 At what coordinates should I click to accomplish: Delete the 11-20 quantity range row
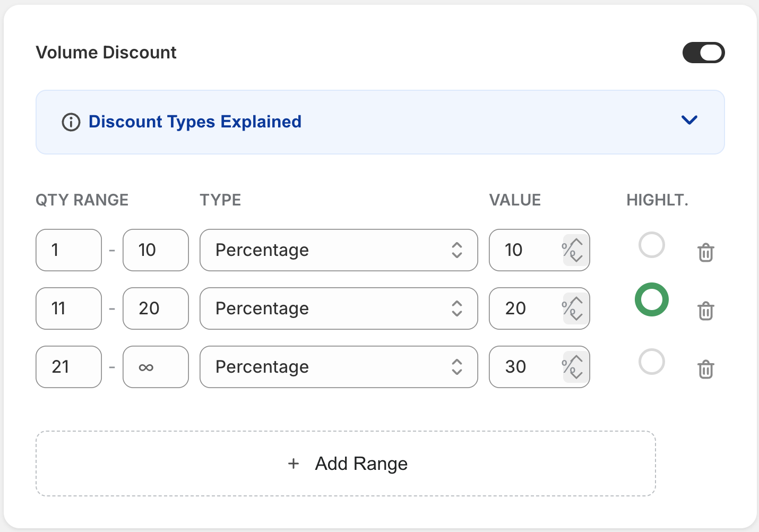click(705, 311)
